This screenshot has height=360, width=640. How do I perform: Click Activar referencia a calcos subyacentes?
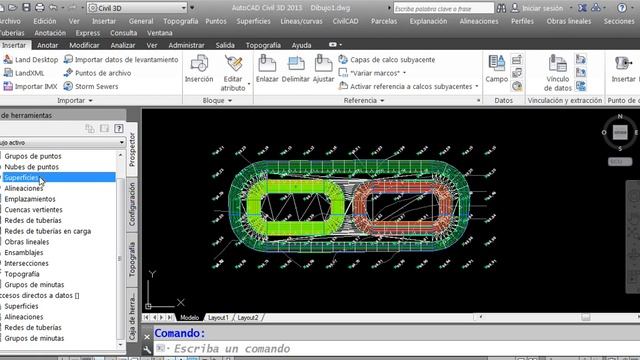(x=406, y=87)
